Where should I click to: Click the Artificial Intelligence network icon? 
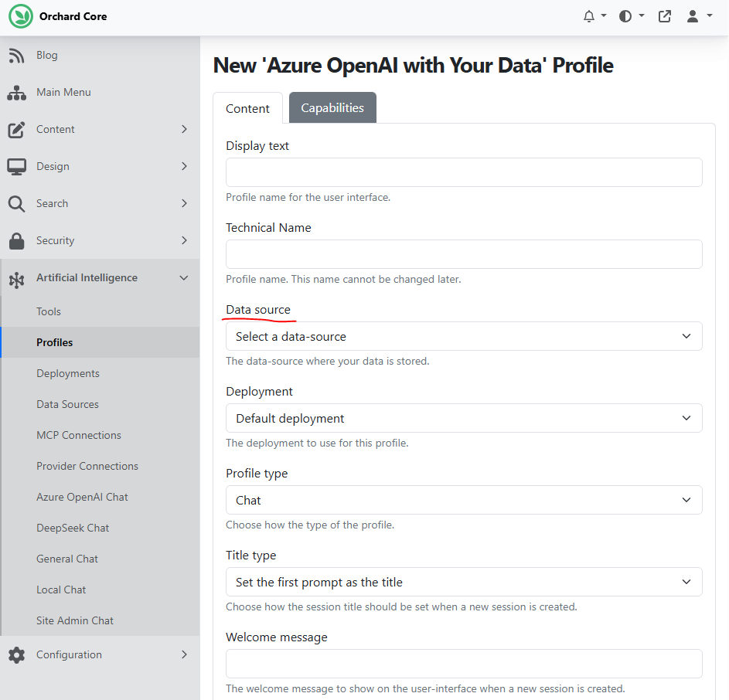17,280
